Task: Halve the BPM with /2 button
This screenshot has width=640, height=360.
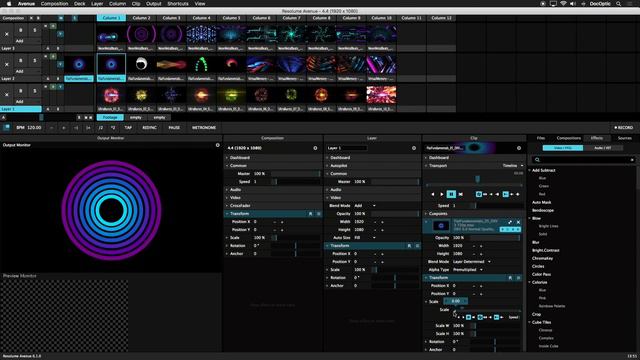Action: pos(101,128)
